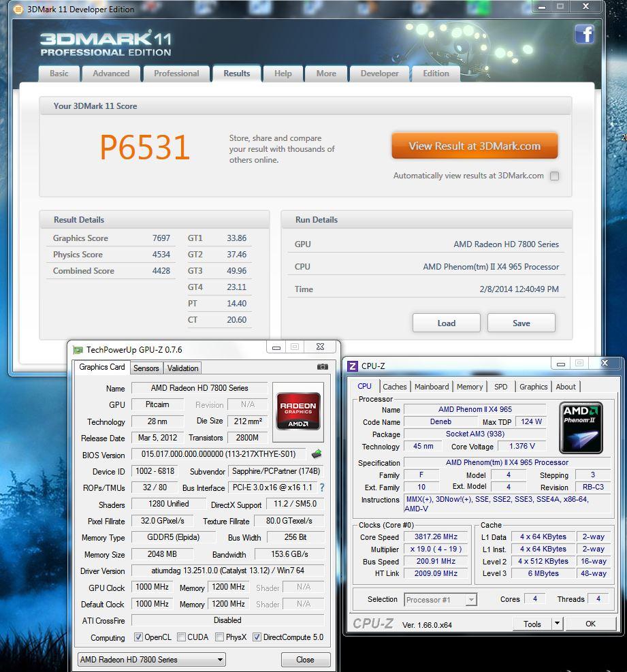This screenshot has width=627, height=672.
Task: Open the Caches tab in CPU-Z
Action: 395,387
